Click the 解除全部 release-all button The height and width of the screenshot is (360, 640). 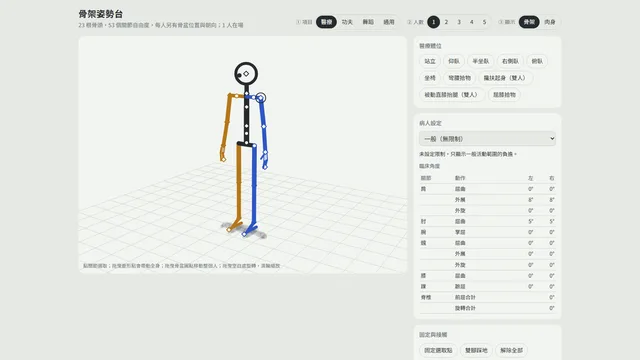tap(511, 350)
